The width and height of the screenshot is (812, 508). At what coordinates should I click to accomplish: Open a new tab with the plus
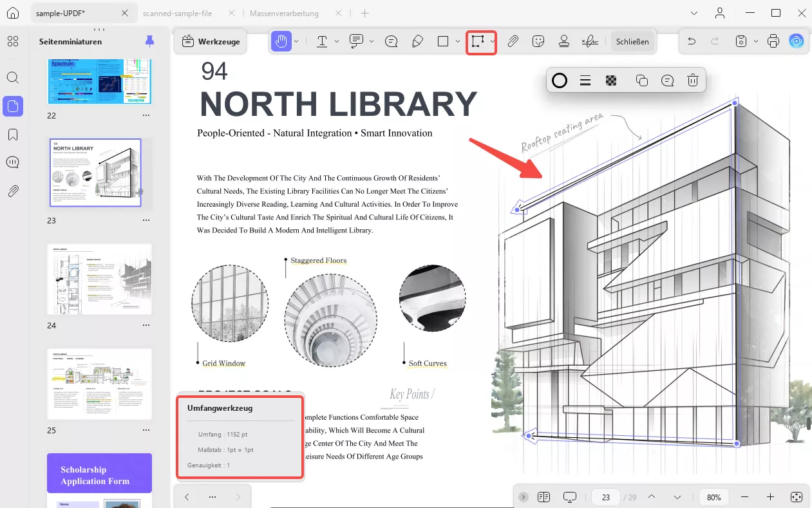pyautogui.click(x=364, y=13)
